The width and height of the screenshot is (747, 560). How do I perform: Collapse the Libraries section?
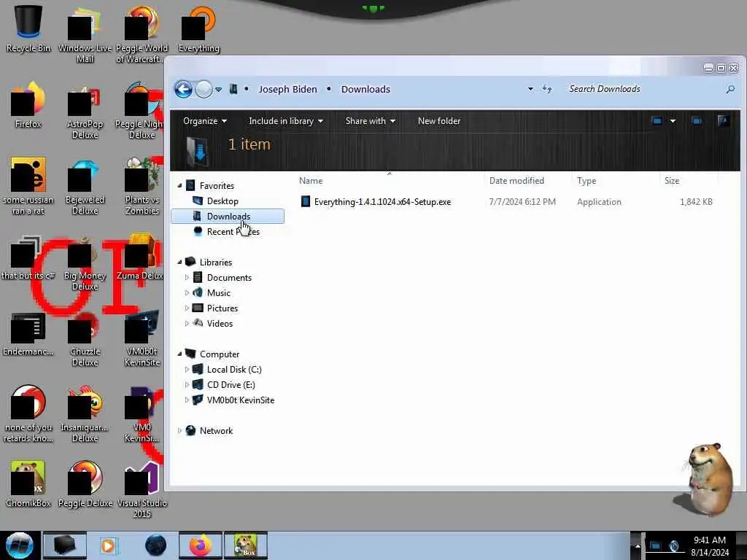point(179,262)
